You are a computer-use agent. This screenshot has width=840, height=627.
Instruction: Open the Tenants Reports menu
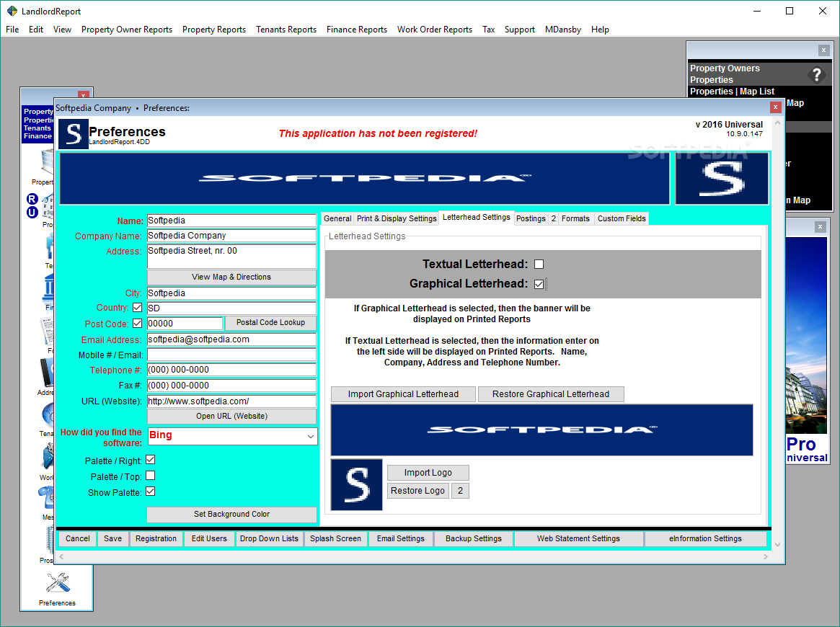286,30
